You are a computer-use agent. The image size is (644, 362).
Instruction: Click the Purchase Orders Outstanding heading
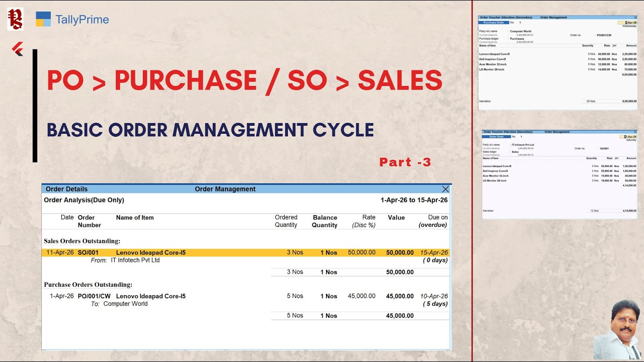tap(88, 285)
